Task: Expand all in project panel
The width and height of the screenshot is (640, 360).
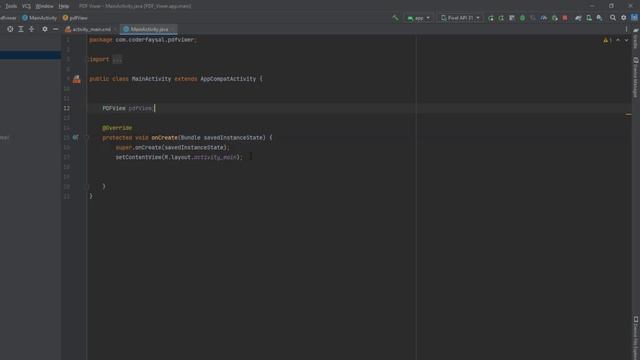Action: [21, 29]
